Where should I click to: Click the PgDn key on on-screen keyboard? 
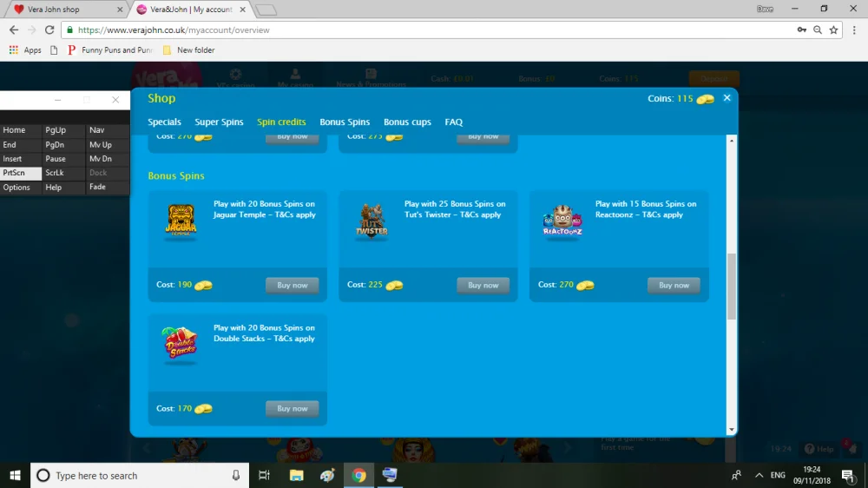coord(63,144)
